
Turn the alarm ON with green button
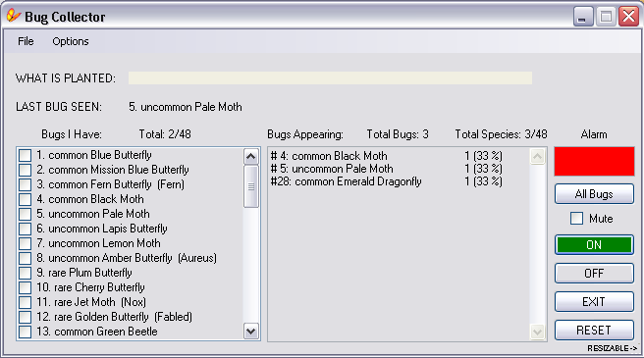(594, 244)
